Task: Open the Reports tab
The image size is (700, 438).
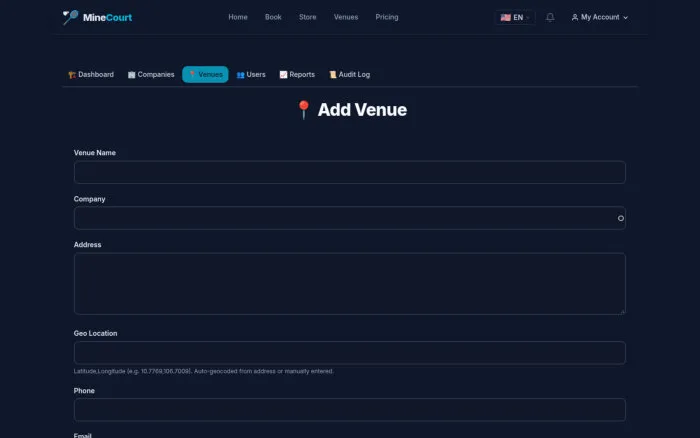Action: click(297, 75)
